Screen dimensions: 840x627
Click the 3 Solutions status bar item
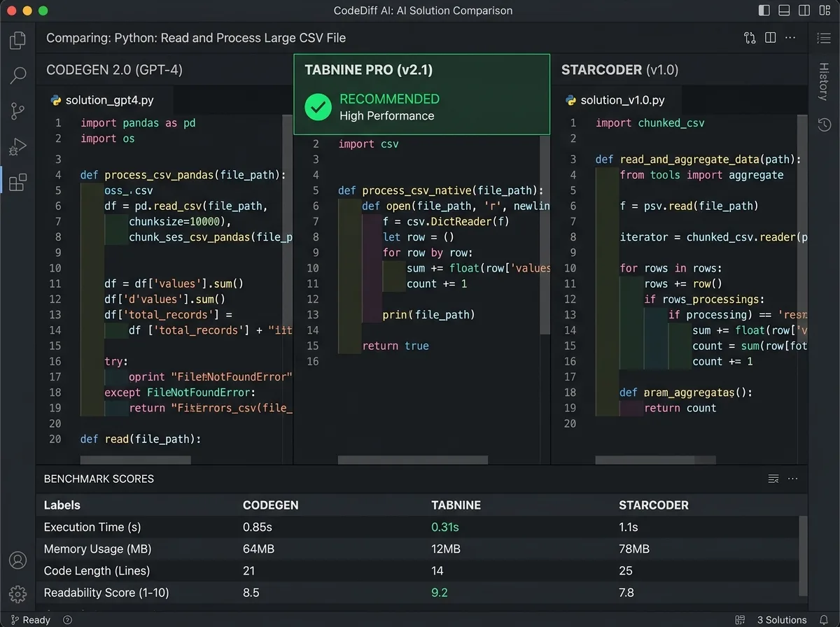781,620
